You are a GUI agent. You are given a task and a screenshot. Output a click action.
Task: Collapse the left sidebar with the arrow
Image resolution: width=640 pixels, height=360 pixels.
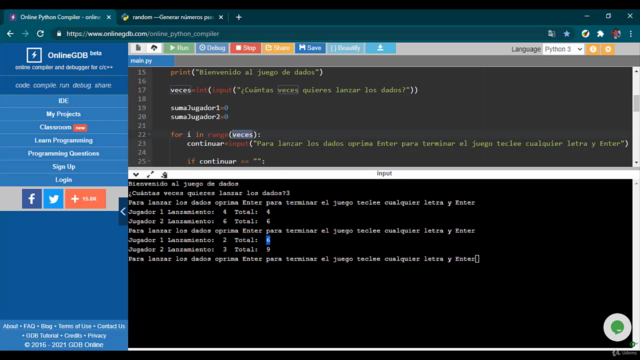123,211
